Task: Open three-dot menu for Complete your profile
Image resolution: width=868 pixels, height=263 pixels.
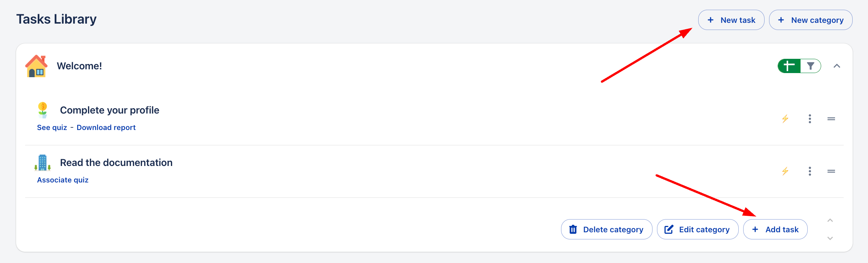Action: 810,119
